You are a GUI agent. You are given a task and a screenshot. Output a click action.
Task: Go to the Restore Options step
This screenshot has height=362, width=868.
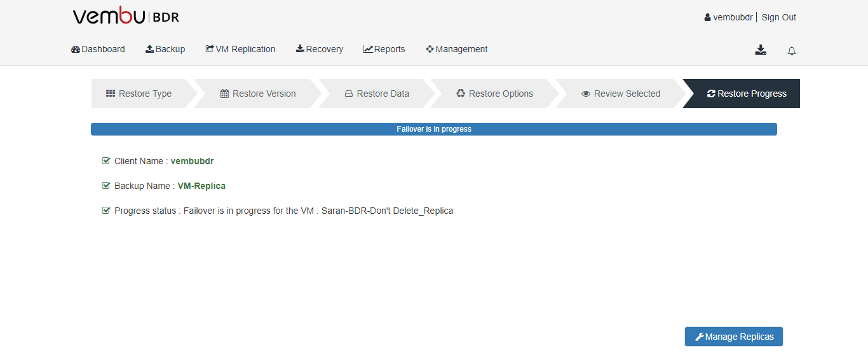point(494,94)
